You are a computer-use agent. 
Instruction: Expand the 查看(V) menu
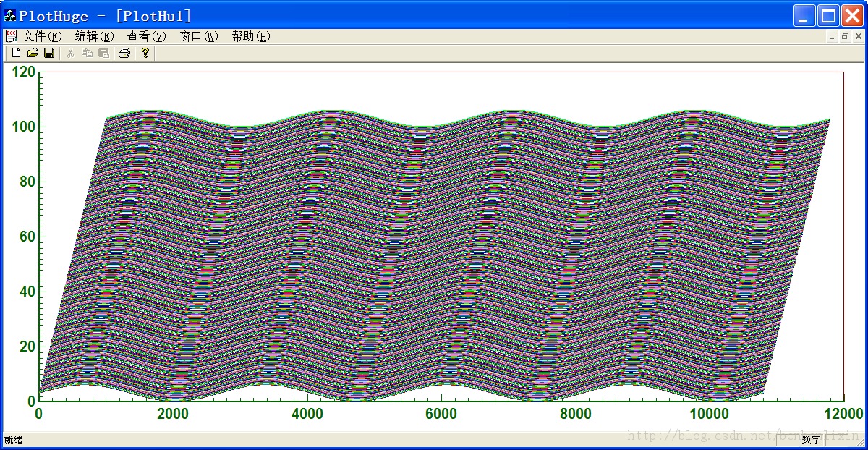pos(146,36)
